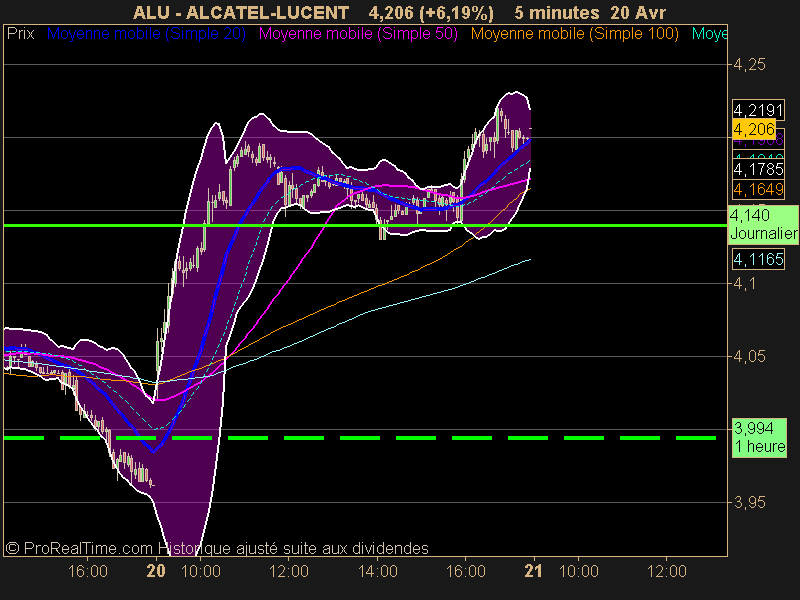Screen dimensions: 800x600
Task: Click the bold '21' date marker on time axis
Action: [x=533, y=570]
